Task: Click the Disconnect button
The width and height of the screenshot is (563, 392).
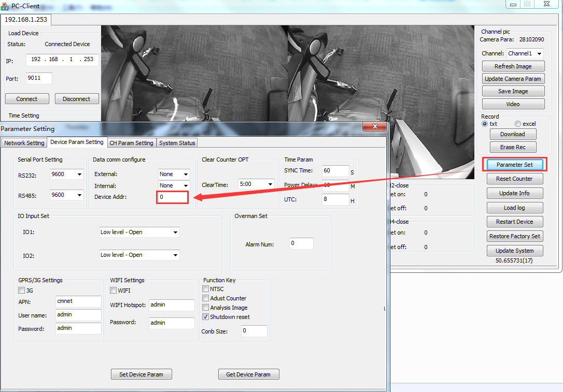Action: 77,99
